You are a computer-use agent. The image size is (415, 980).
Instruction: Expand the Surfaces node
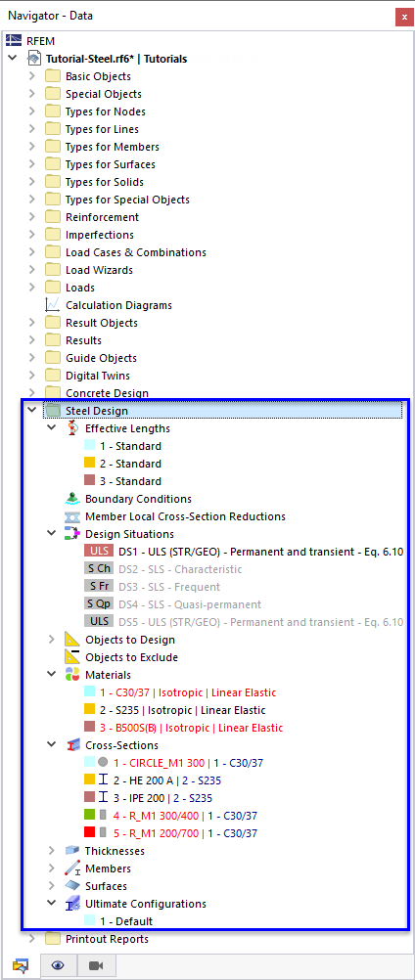pos(52,886)
